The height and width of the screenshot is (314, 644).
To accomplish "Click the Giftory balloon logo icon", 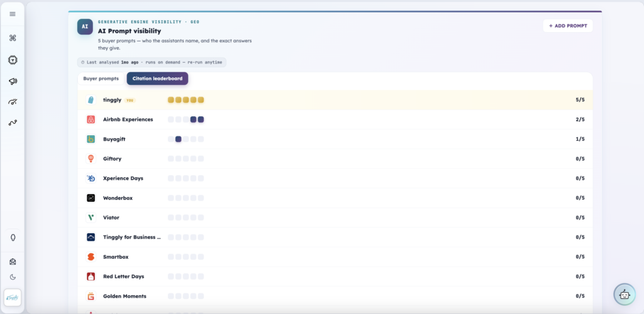I will [x=91, y=159].
